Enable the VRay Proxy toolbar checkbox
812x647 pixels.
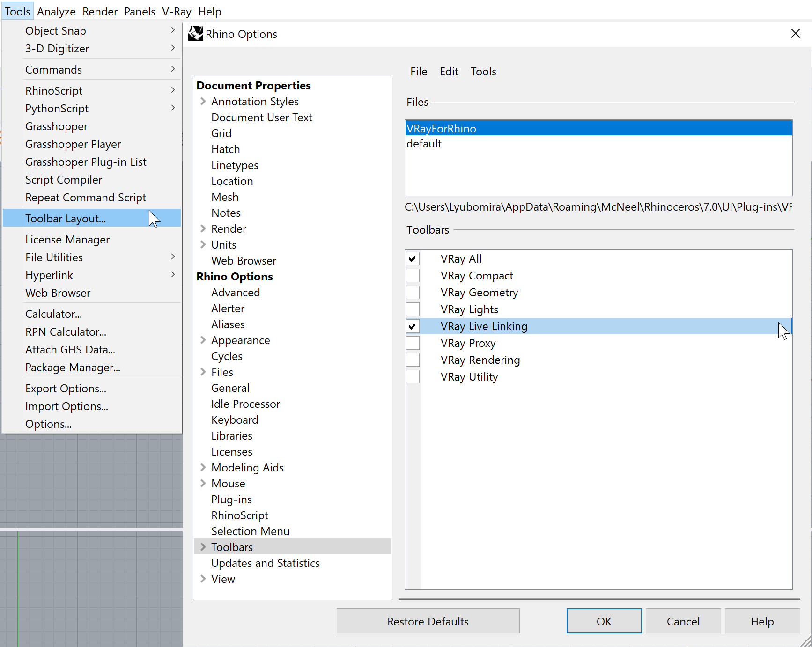tap(413, 343)
